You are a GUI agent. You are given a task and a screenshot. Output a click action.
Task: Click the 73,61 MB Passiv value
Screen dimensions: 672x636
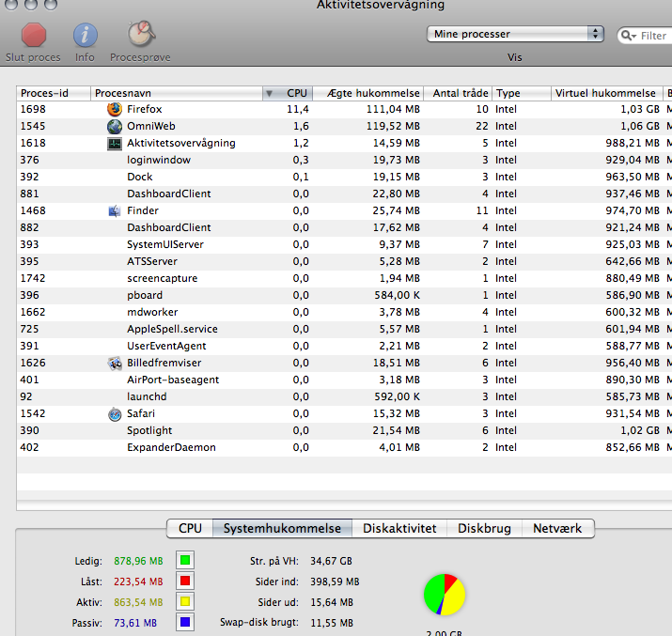point(135,623)
